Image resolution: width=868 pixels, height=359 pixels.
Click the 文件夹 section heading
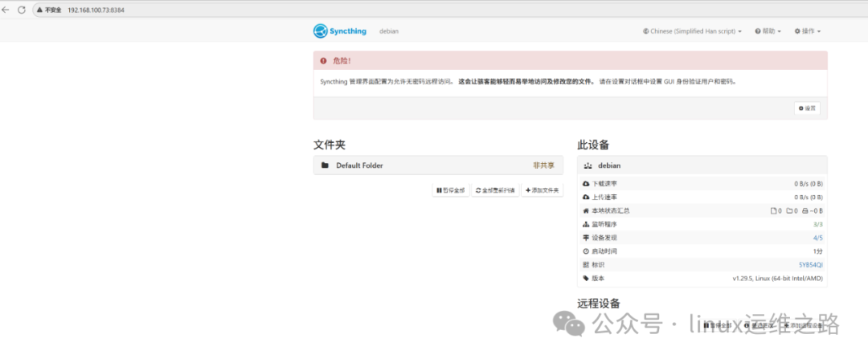pyautogui.click(x=330, y=145)
